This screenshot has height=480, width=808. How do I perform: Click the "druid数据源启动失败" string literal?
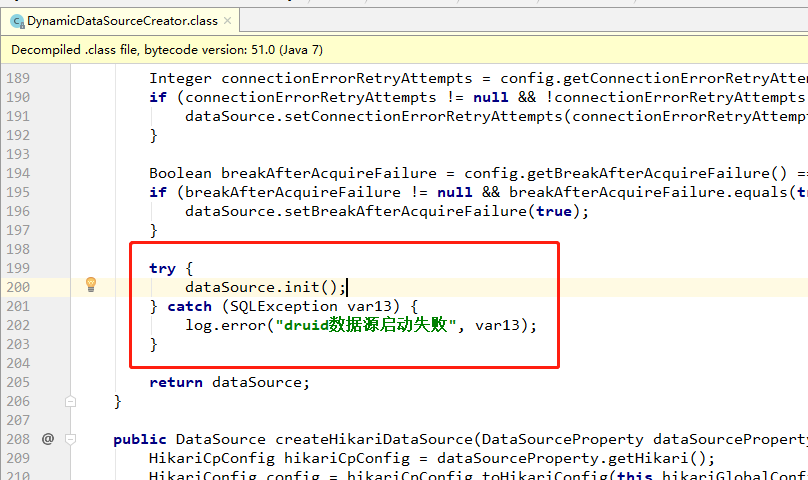point(366,325)
